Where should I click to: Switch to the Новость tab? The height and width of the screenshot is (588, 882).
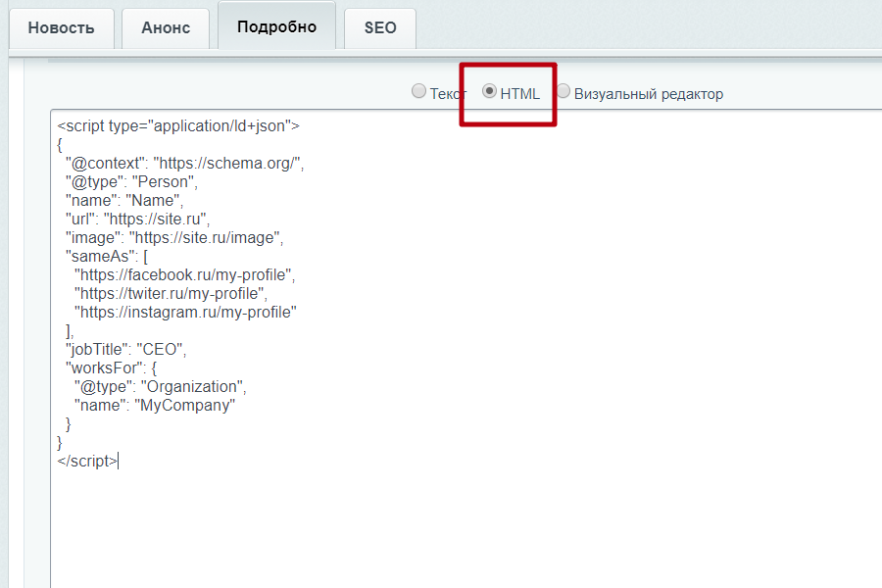pyautogui.click(x=61, y=27)
